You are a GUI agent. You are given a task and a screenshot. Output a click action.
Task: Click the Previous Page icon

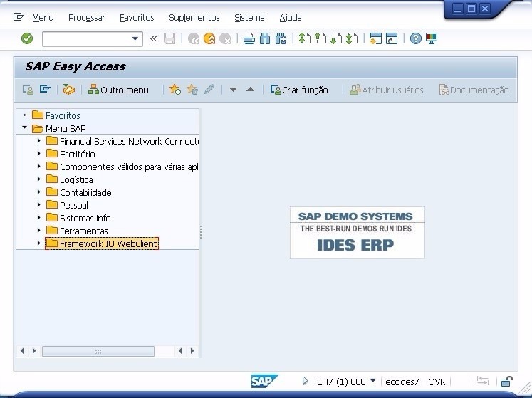click(320, 38)
